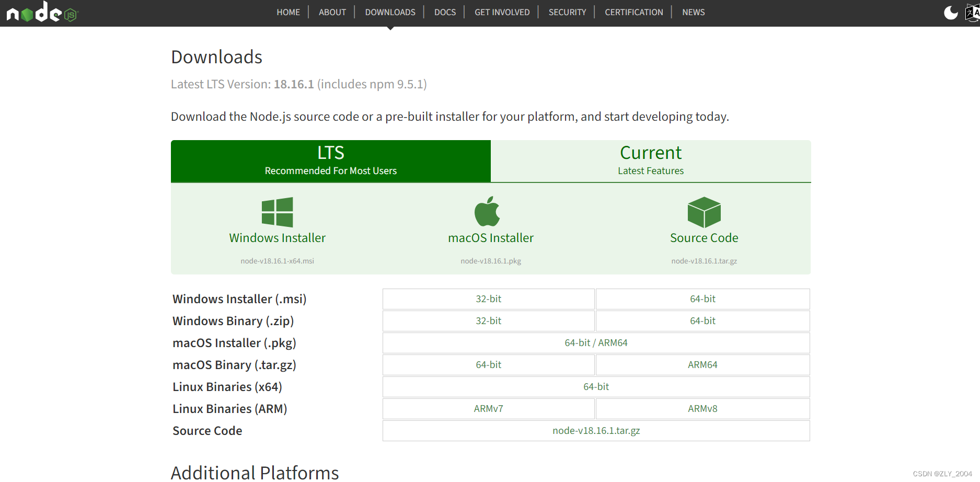Click Latest LTS Version 18.16.1 text
The height and width of the screenshot is (482, 980).
299,84
